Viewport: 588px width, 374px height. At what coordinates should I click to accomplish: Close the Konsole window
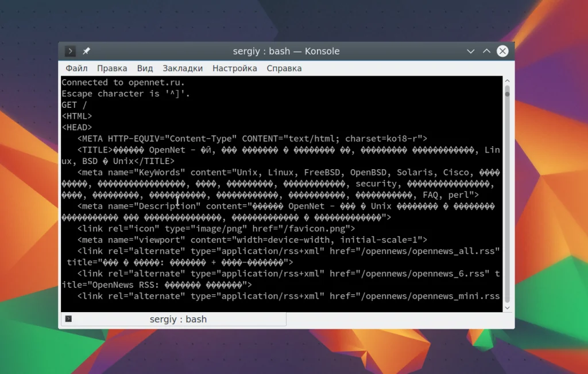(x=502, y=51)
